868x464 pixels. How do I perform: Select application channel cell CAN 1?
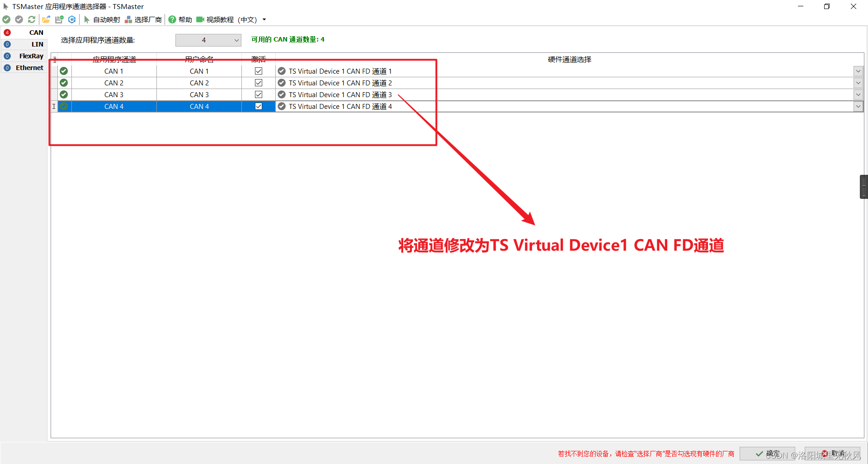click(114, 71)
